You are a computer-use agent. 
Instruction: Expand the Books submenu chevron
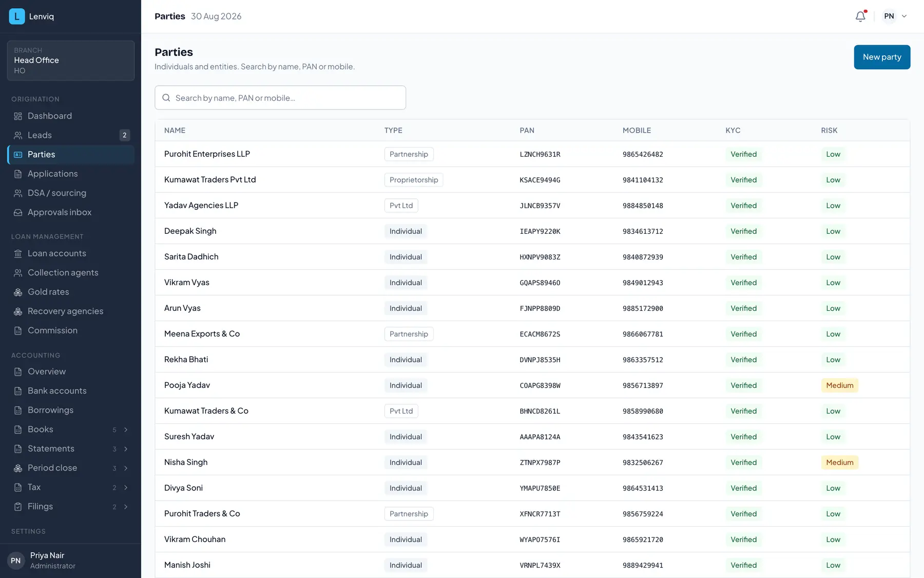[126, 430]
